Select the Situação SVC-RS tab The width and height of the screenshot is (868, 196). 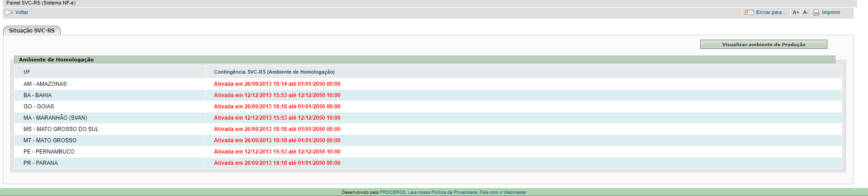tap(32, 31)
